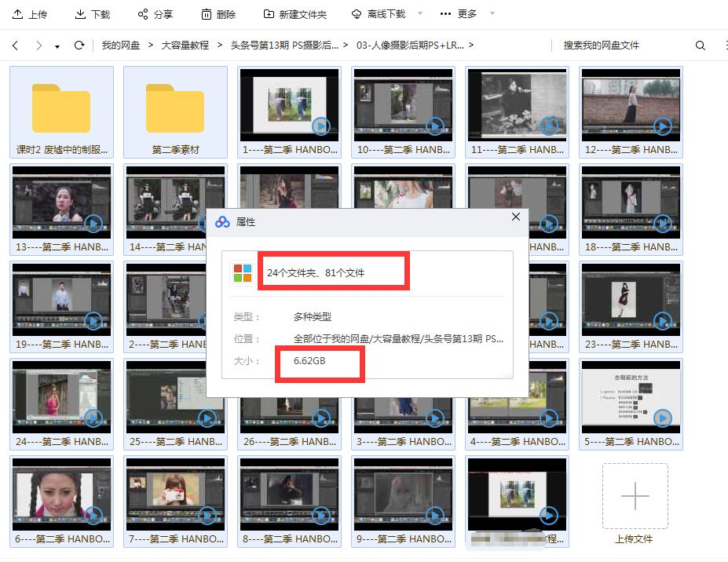Click the refresh icon in navigation bar
This screenshot has width=728, height=562.
pos(79,45)
